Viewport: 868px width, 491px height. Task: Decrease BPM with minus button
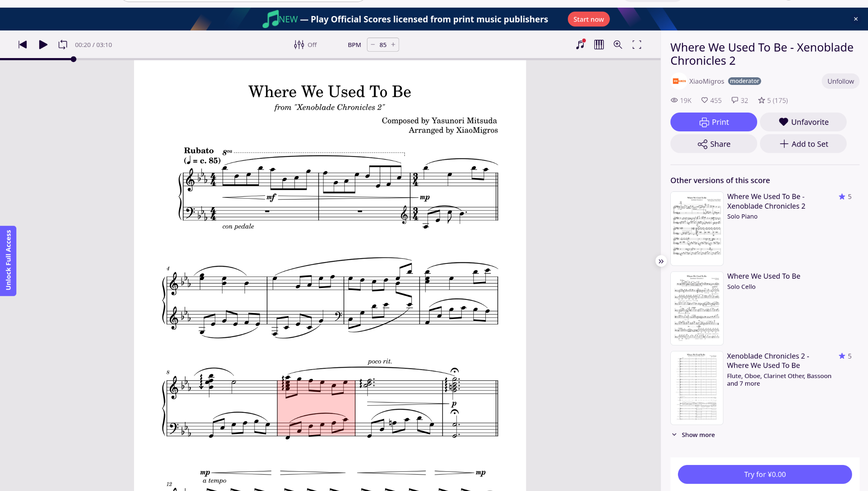pos(373,44)
